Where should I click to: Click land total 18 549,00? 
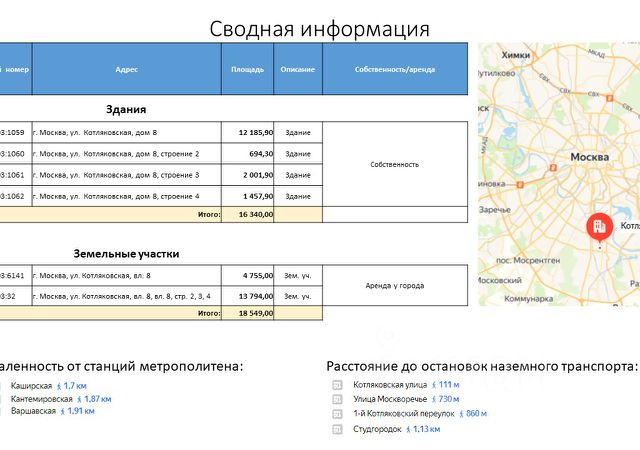[256, 313]
